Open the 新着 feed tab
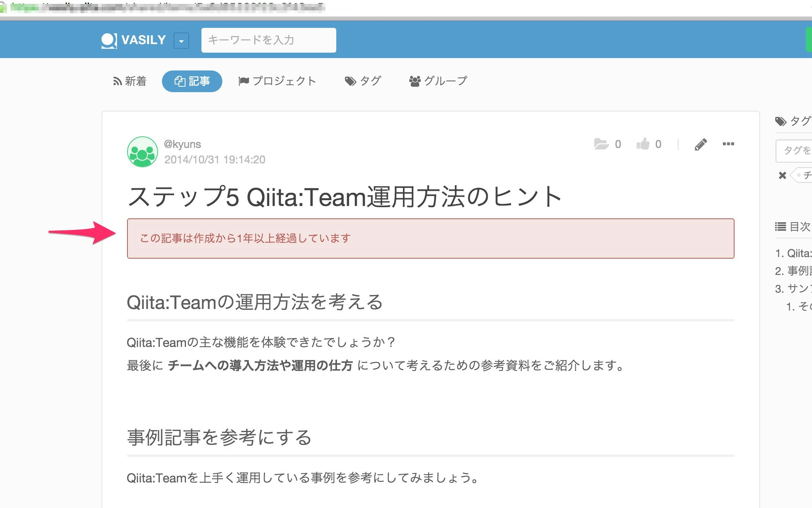The width and height of the screenshot is (812, 508). pyautogui.click(x=130, y=81)
